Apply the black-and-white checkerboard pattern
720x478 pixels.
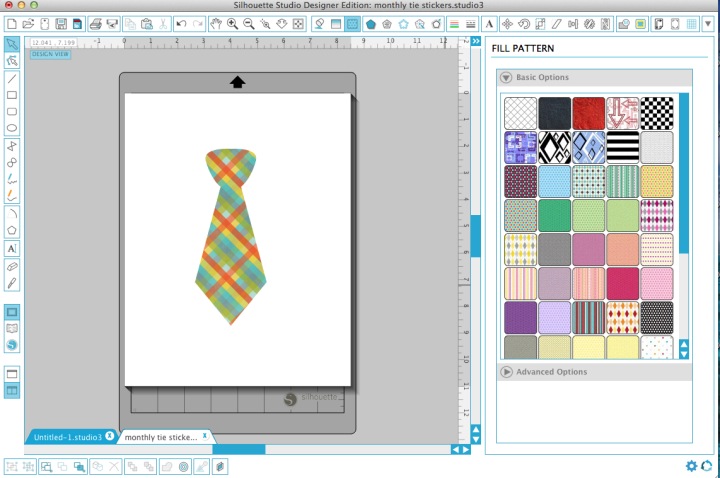pos(656,113)
